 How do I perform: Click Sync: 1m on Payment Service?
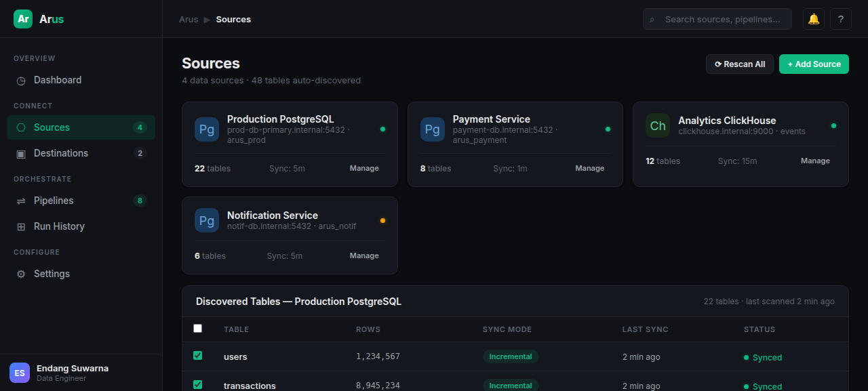(x=511, y=168)
